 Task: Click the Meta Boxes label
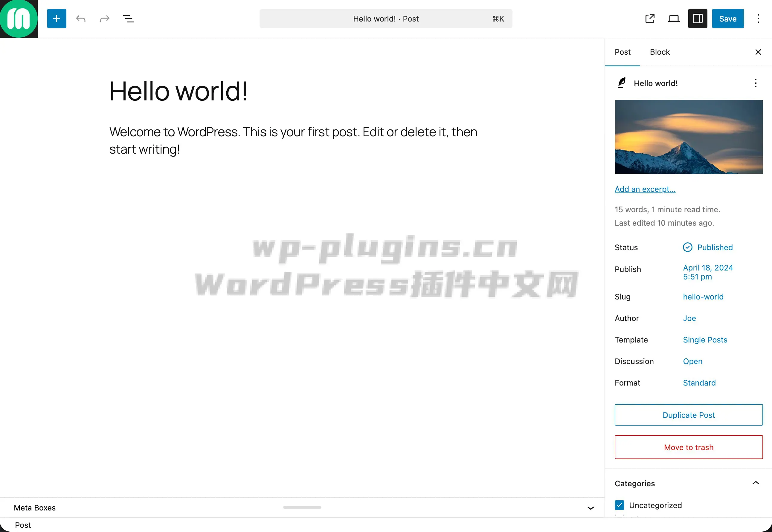(35, 508)
